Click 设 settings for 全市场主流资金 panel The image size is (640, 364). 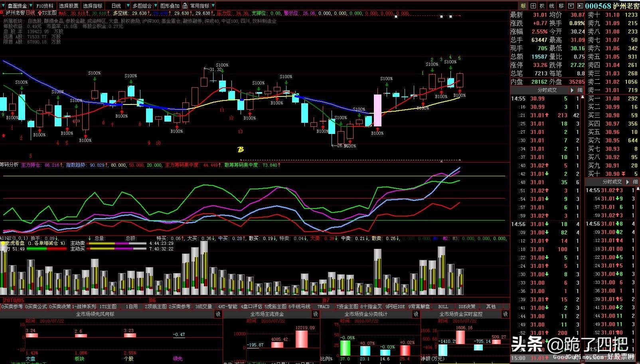pos(316,314)
